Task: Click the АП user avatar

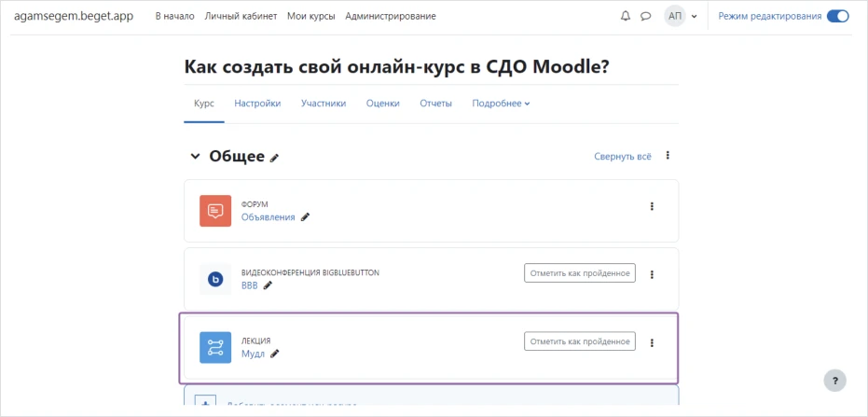Action: pyautogui.click(x=675, y=16)
